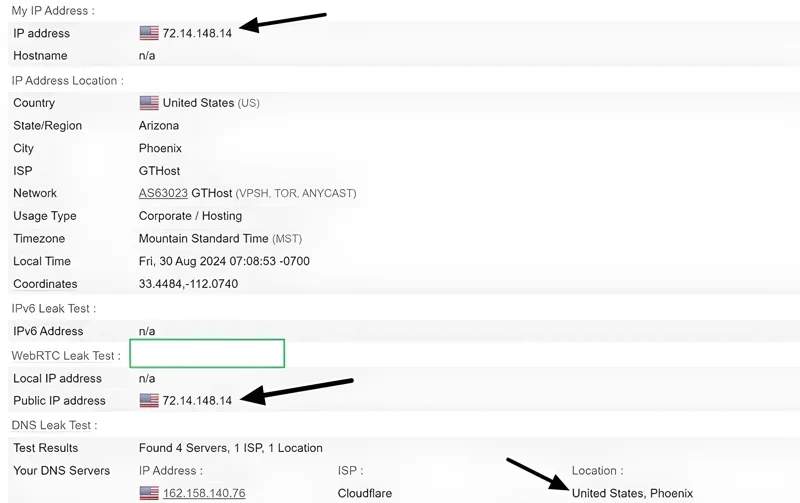800x503 pixels.
Task: Click the IPv6 Leak Test heading
Action: (x=54, y=309)
